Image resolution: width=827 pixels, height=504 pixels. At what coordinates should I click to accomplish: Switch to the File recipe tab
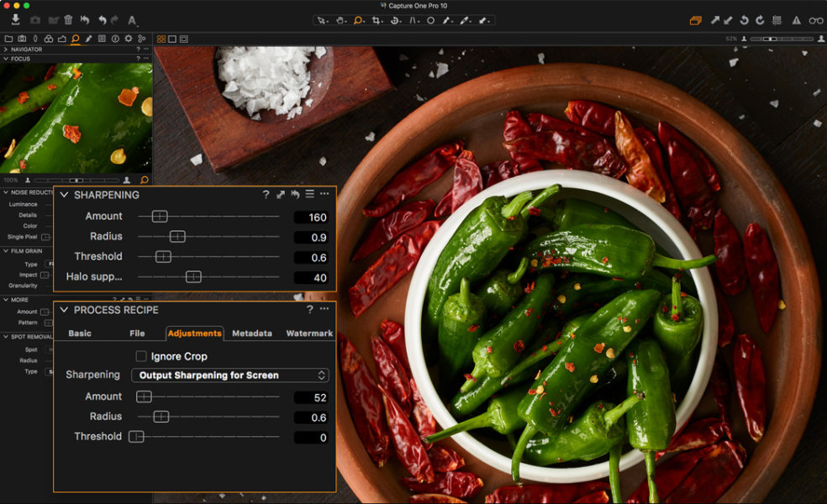137,333
